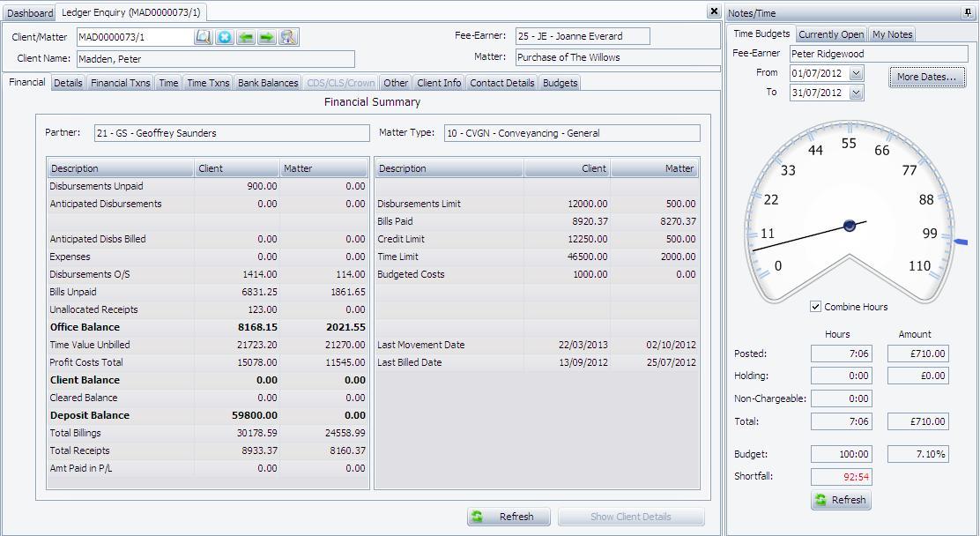
Task: Select the Disbursements Limit row label
Action: point(419,204)
